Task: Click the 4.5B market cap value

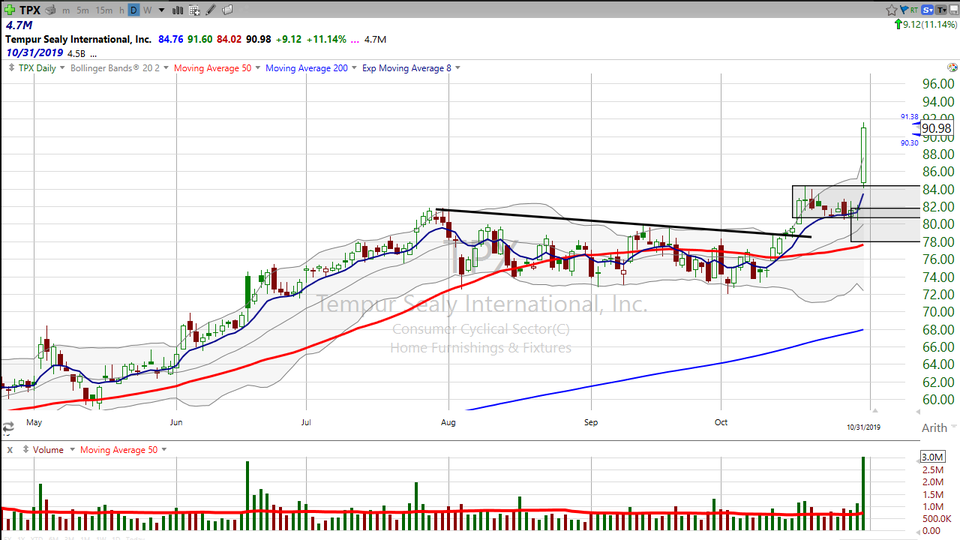Action: [77, 54]
